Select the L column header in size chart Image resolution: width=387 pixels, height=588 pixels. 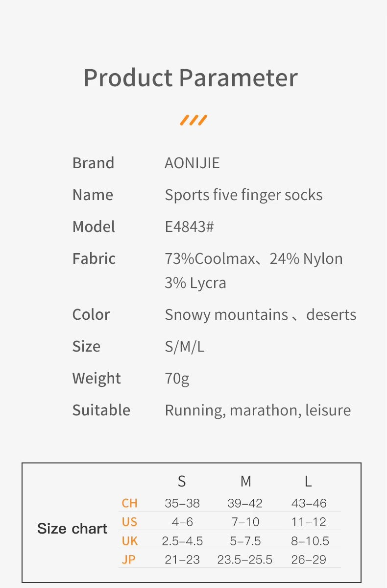[308, 482]
